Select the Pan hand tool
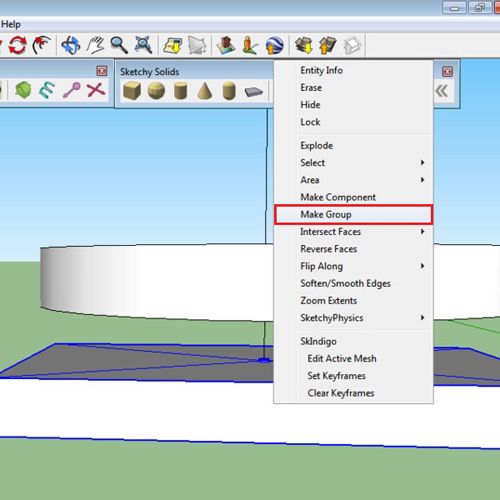 point(95,45)
